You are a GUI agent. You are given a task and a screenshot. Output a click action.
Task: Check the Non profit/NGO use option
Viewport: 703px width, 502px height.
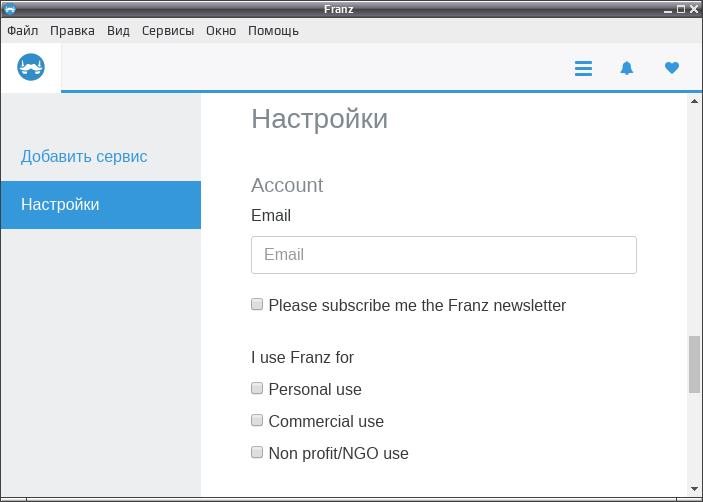[257, 452]
